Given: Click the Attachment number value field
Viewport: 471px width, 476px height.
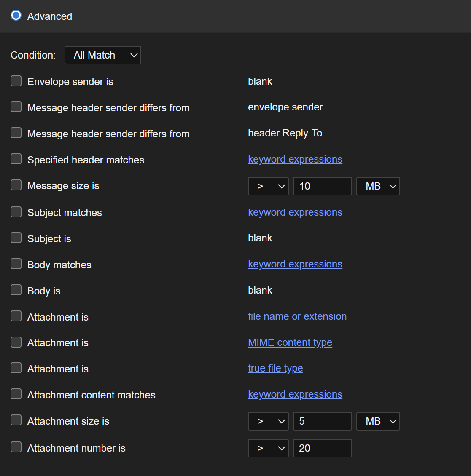Looking at the screenshot, I should pos(322,448).
